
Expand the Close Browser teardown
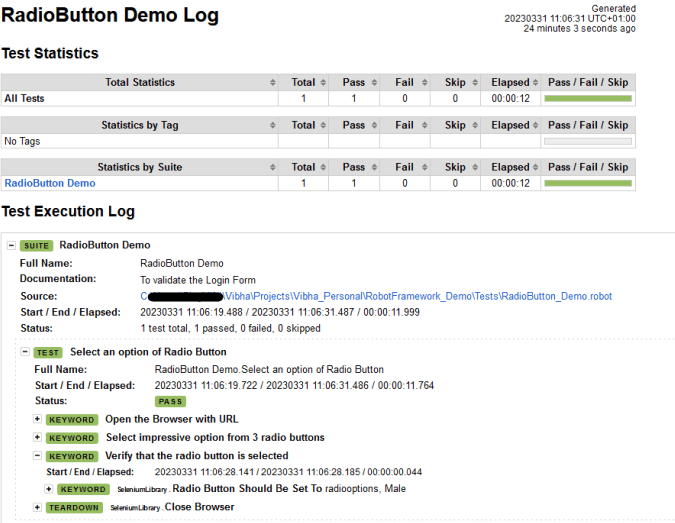38,507
